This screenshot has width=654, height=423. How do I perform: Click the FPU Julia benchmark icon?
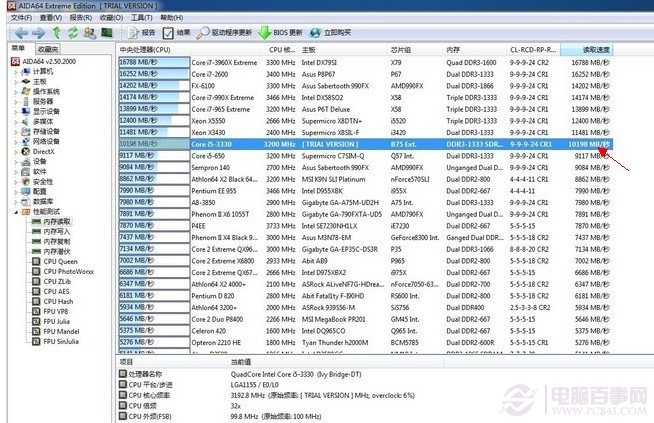(37, 322)
